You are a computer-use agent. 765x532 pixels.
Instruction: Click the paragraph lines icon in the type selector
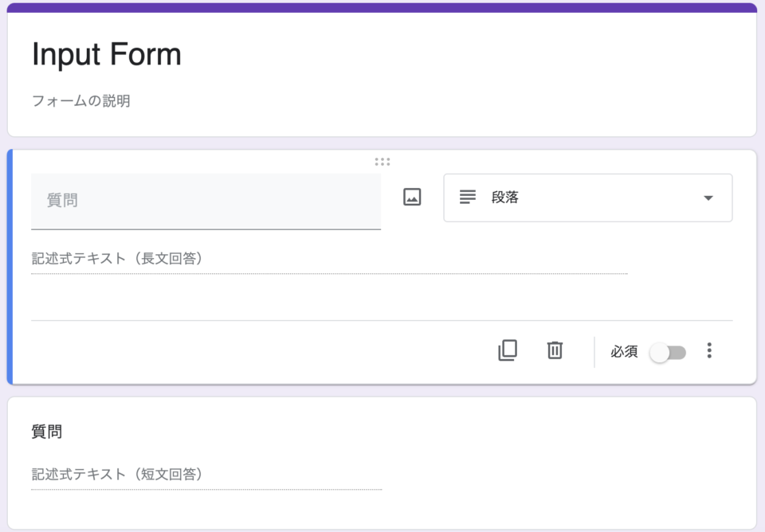pyautogui.click(x=468, y=197)
